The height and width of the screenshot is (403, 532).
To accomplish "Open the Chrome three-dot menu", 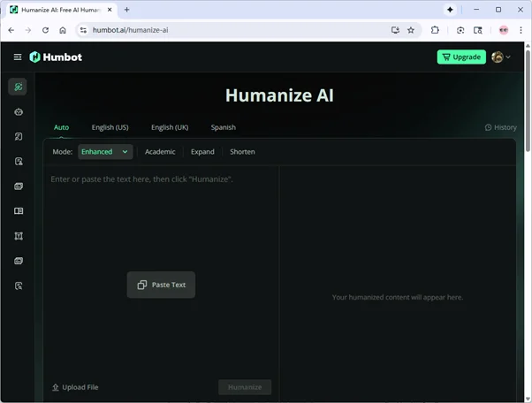I will (521, 29).
